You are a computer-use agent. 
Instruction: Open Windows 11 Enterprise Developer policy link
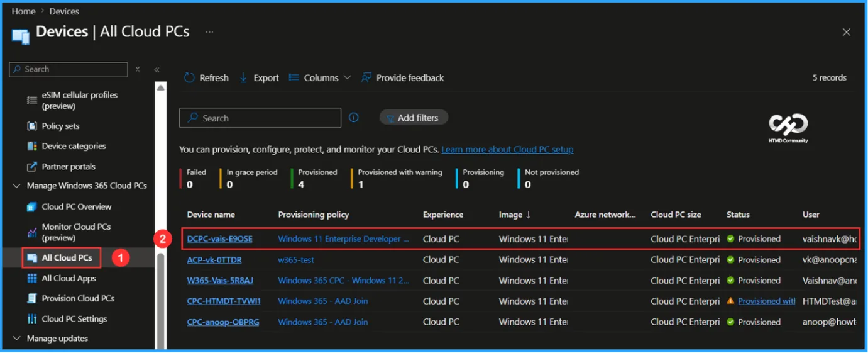pyautogui.click(x=344, y=239)
